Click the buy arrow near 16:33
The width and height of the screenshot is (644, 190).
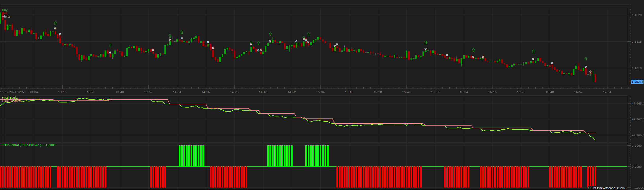click(533, 51)
